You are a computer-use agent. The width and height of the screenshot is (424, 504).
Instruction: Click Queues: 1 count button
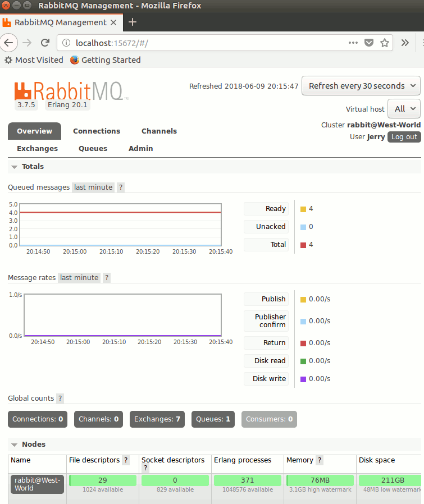click(x=213, y=419)
